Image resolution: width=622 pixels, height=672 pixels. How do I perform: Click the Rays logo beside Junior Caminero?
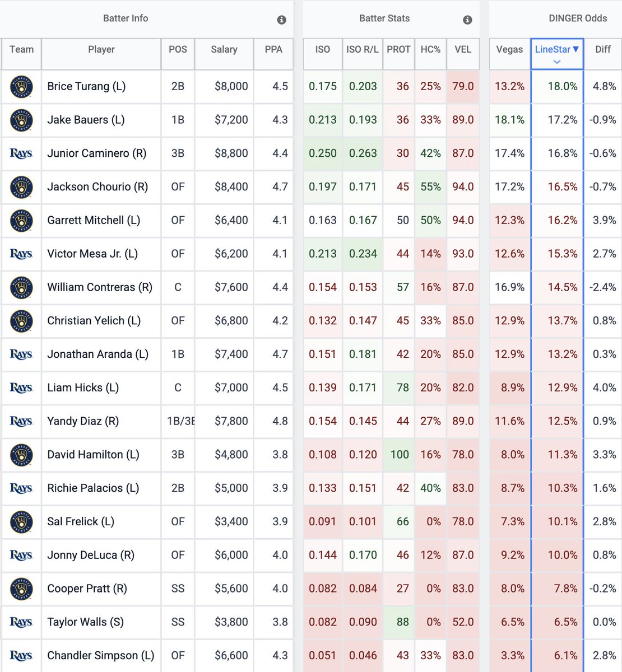coord(21,153)
